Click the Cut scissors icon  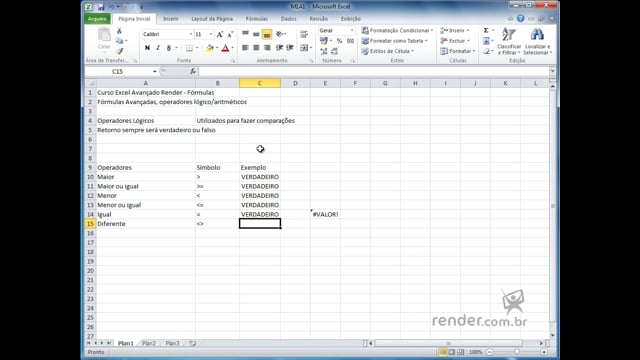pos(119,31)
